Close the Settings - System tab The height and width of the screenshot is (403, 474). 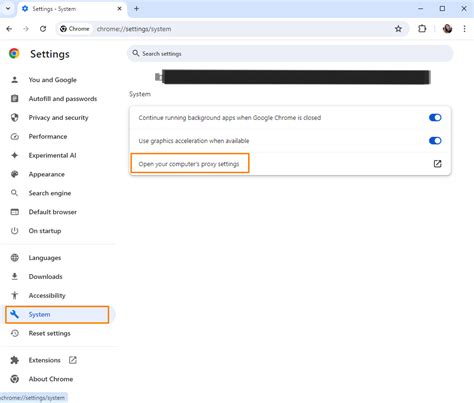(x=119, y=9)
